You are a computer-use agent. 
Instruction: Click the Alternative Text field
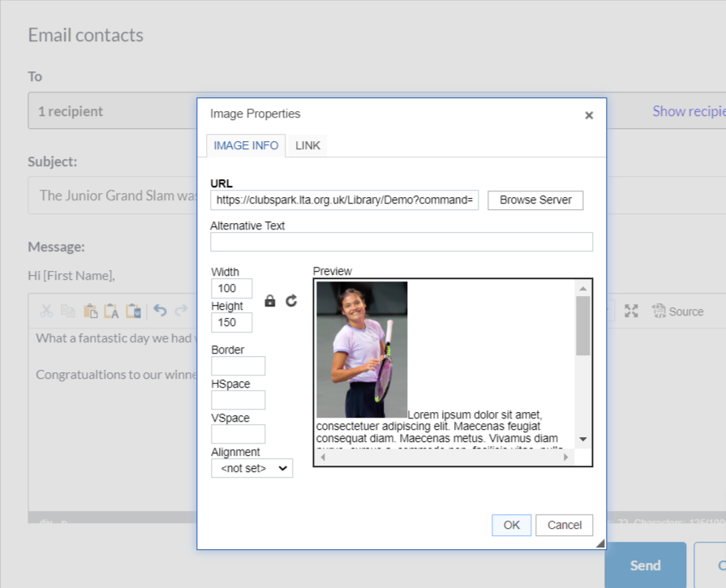[x=402, y=242]
